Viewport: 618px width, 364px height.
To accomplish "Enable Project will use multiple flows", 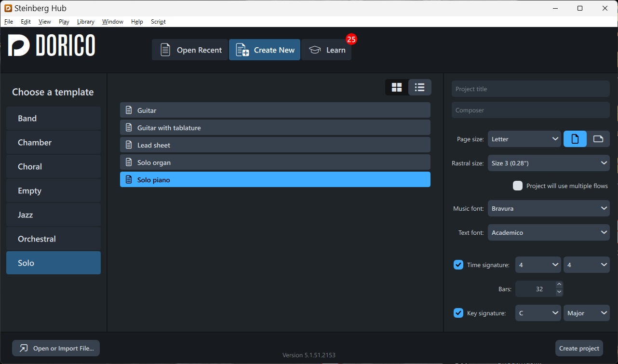I will [518, 186].
